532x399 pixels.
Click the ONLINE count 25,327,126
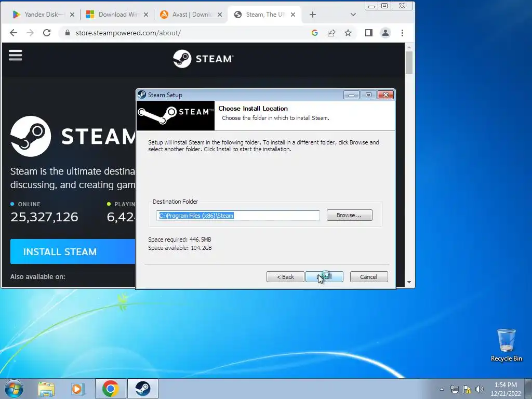(44, 217)
